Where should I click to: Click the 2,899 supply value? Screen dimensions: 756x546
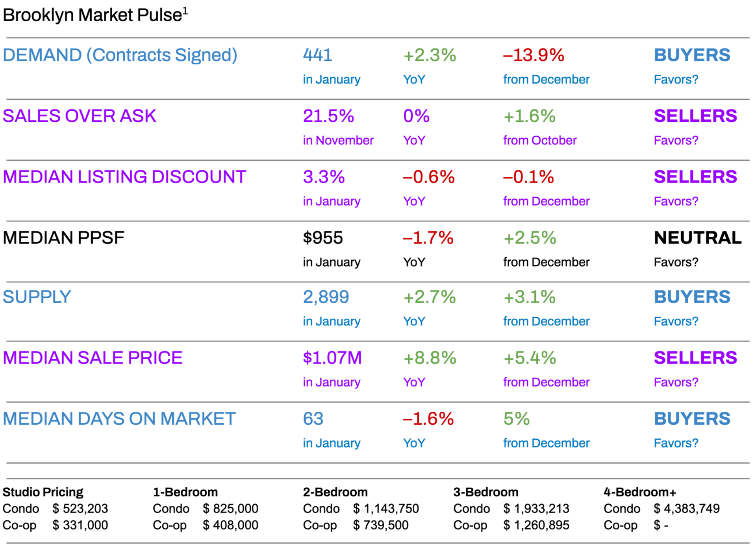pos(326,297)
